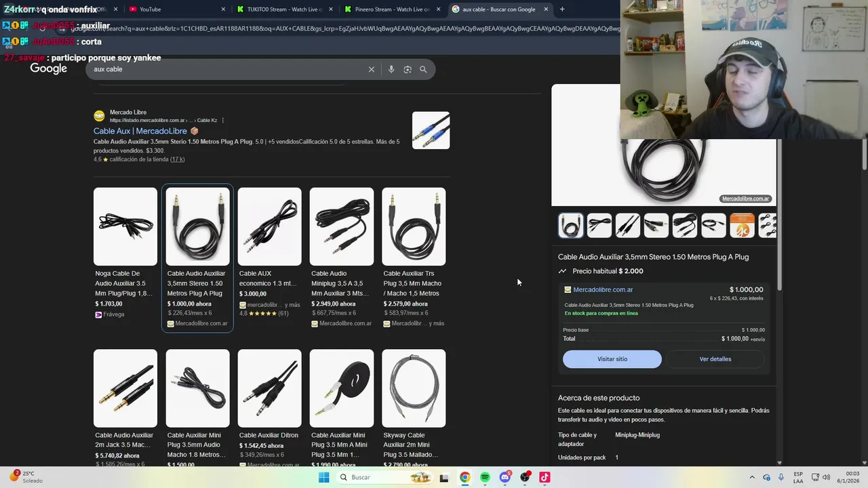This screenshot has height=488, width=868.
Task: Open Cable Auxiliar Mini Plug 3.5 Mm A Mini
Action: (x=342, y=407)
